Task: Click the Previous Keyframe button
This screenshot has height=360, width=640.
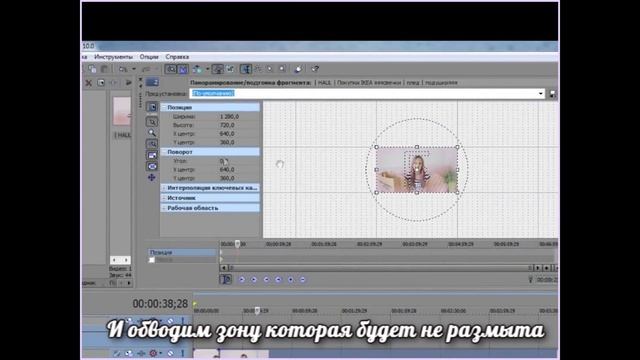Action: (x=254, y=280)
